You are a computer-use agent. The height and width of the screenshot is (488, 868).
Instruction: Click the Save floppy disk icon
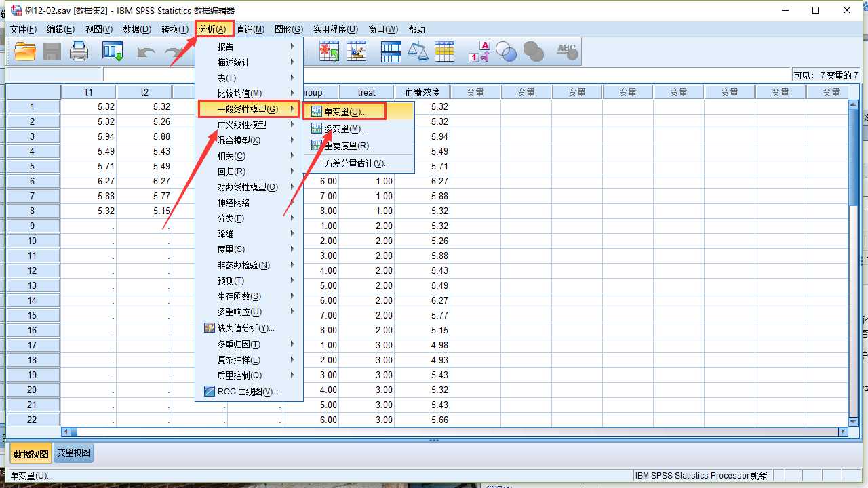(x=52, y=52)
